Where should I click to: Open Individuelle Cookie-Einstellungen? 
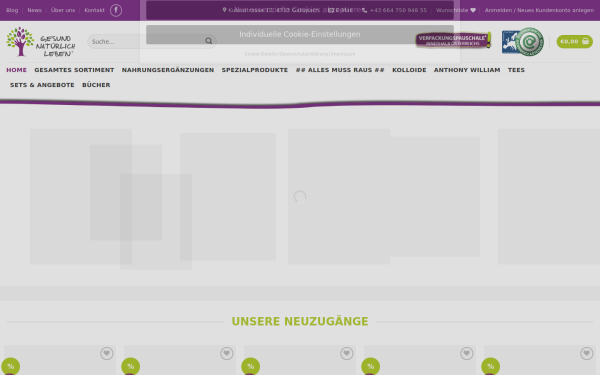pos(300,34)
